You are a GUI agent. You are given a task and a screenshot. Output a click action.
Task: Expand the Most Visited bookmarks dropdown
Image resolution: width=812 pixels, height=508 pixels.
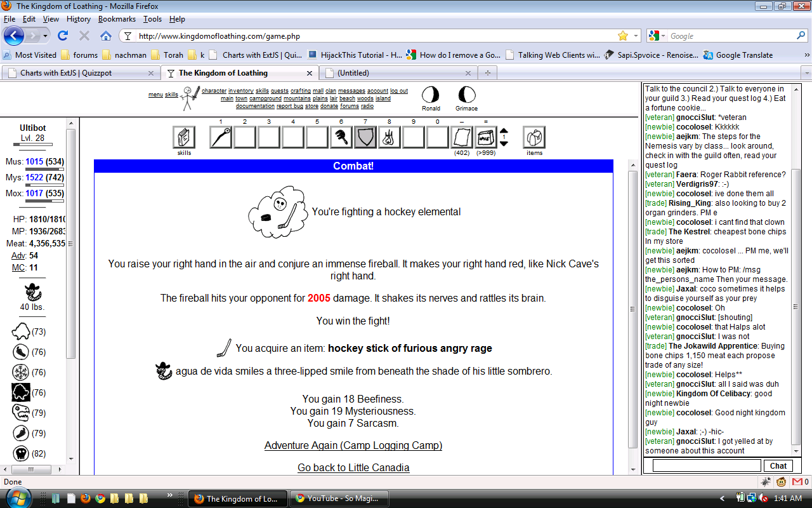point(31,55)
